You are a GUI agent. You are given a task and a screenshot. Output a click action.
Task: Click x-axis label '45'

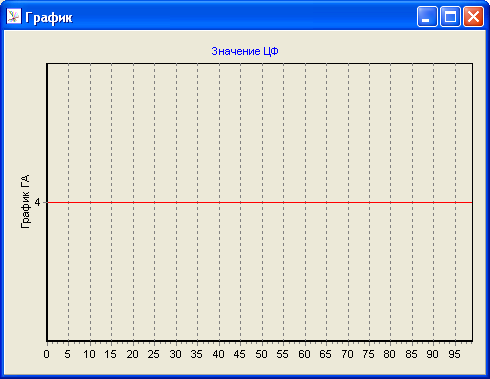[x=240, y=354]
